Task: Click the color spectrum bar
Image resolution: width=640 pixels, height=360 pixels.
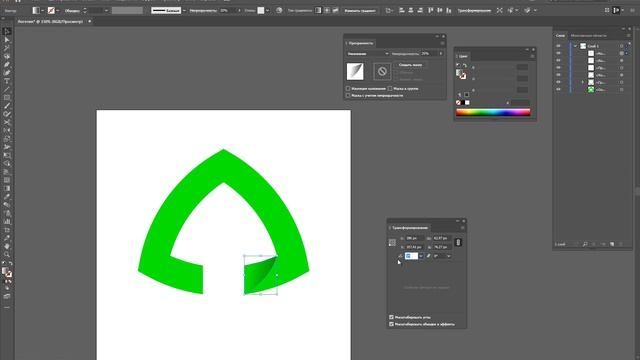Action: point(493,112)
